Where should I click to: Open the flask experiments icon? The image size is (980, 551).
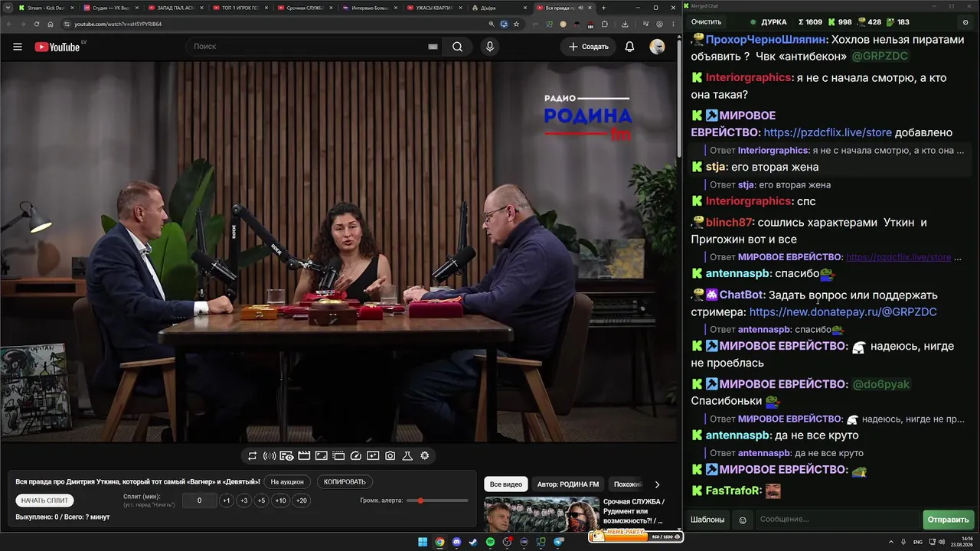(x=407, y=455)
